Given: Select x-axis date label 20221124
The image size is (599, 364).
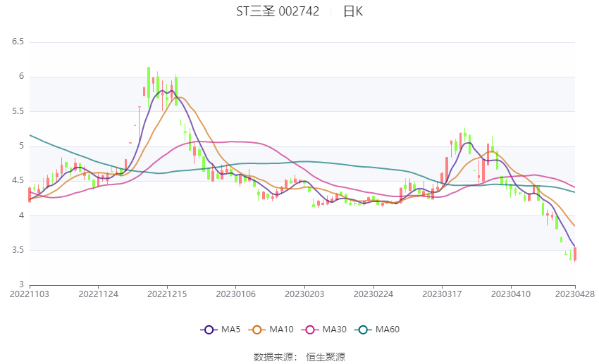Looking at the screenshot, I should [98, 294].
